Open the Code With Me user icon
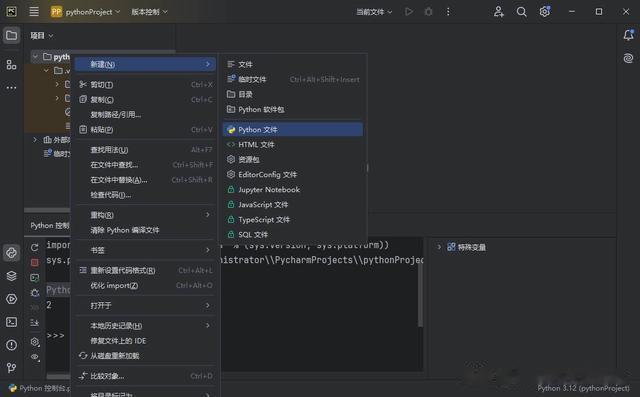Viewport: 640px width, 397px height. click(498, 12)
